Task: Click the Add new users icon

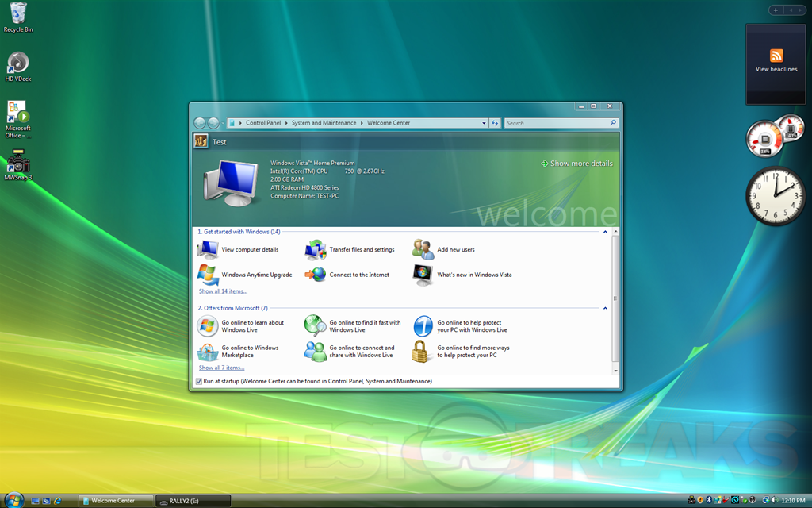Action: pyautogui.click(x=423, y=250)
